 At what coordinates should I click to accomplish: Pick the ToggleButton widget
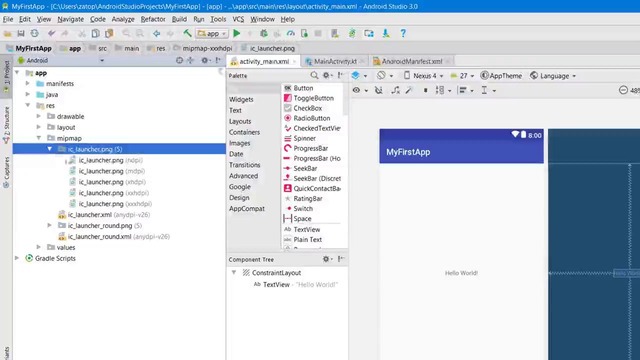(309, 98)
